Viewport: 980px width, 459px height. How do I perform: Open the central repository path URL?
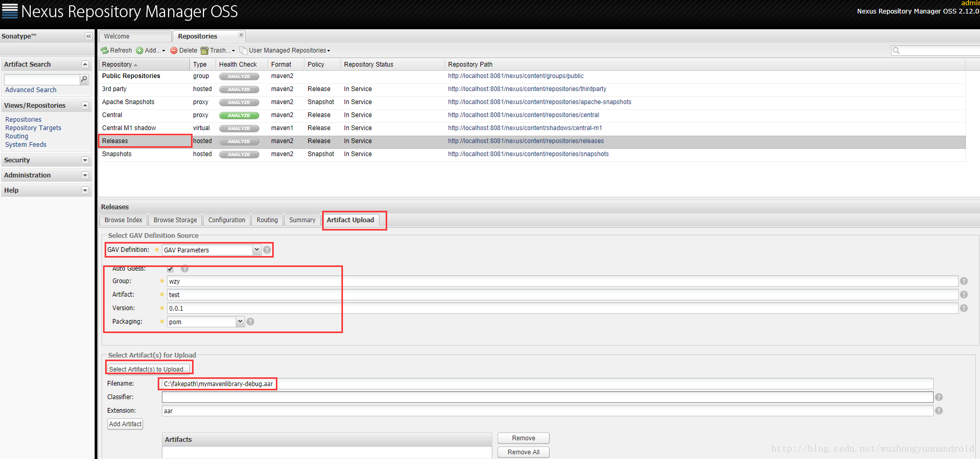(524, 115)
